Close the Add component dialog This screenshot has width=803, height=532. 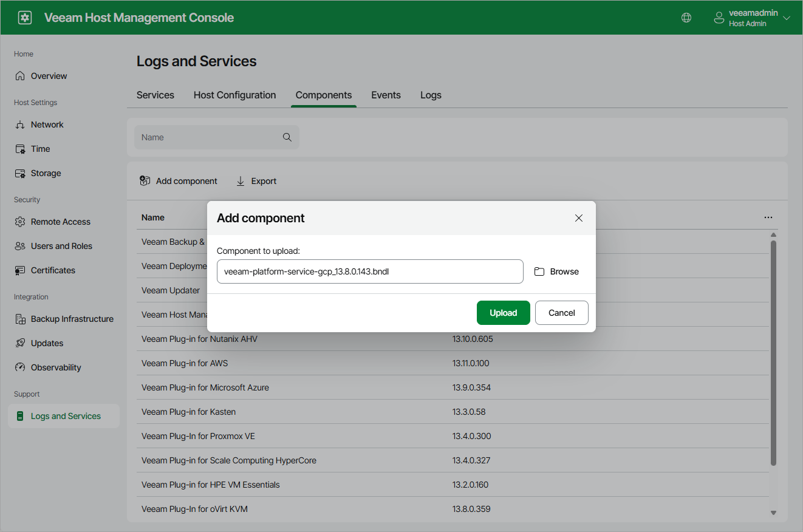tap(579, 218)
